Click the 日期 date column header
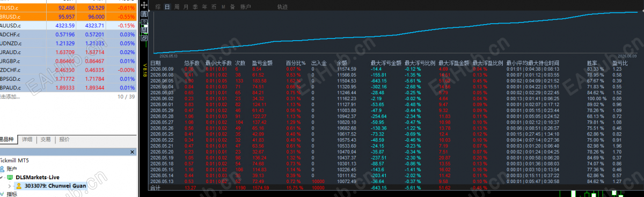644x197 pixels. pos(155,63)
